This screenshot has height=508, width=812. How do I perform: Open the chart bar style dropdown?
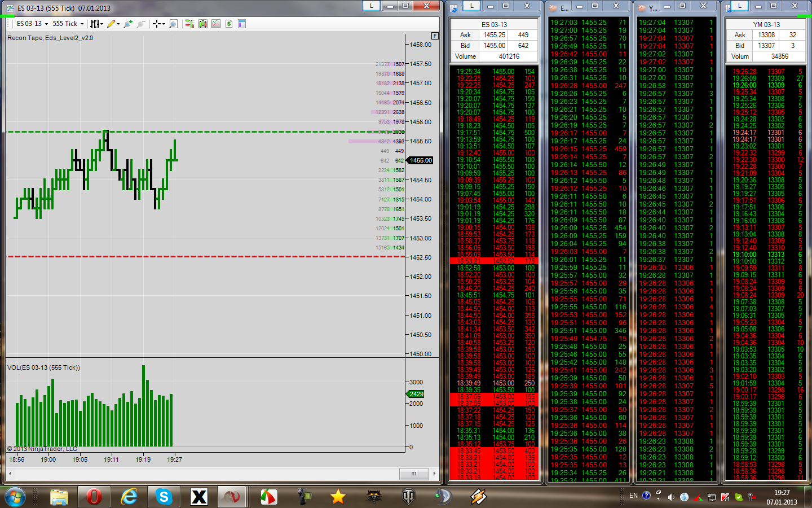coord(97,24)
